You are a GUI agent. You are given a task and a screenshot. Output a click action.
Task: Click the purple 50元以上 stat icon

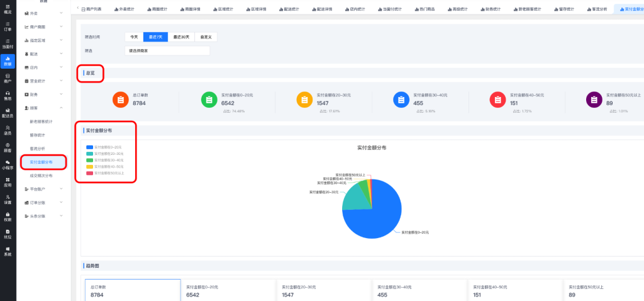[x=594, y=99]
